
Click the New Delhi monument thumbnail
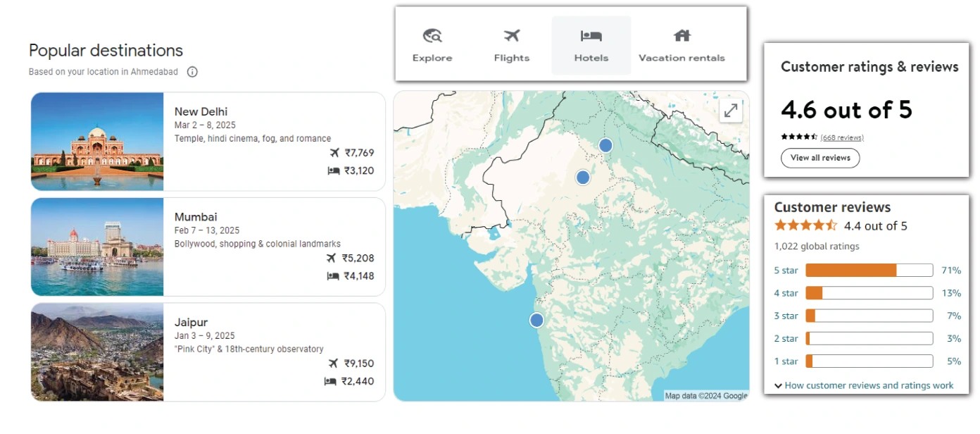point(97,142)
